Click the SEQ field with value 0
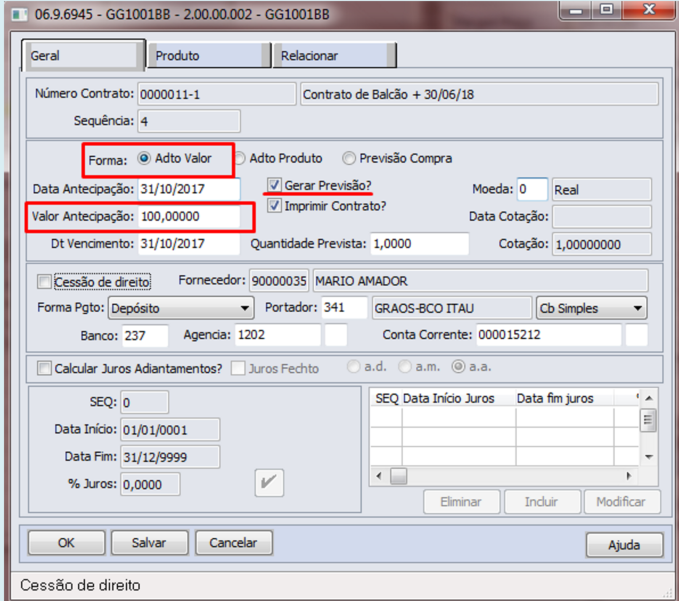 (145, 403)
